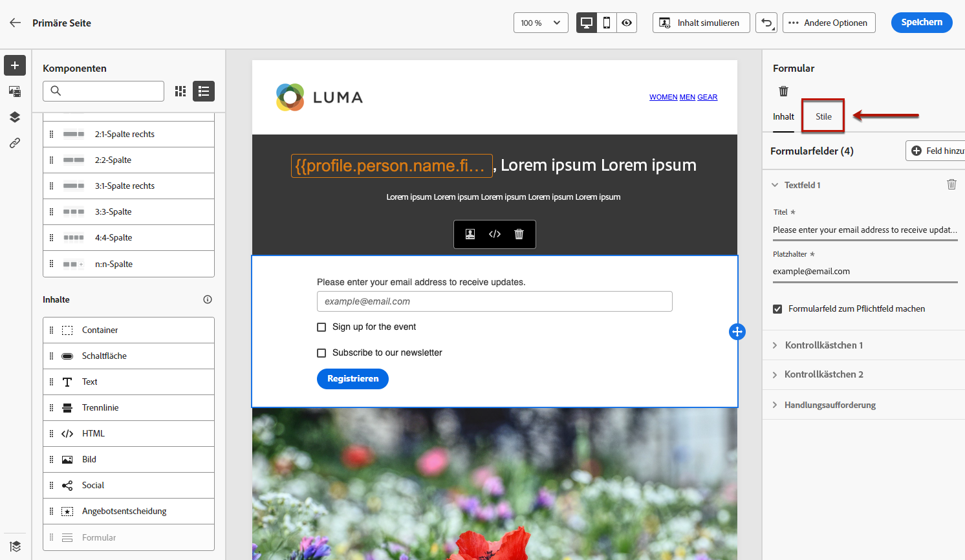This screenshot has height=560, width=965.
Task: Select the 3:3-Spalte layout
Action: click(x=129, y=212)
